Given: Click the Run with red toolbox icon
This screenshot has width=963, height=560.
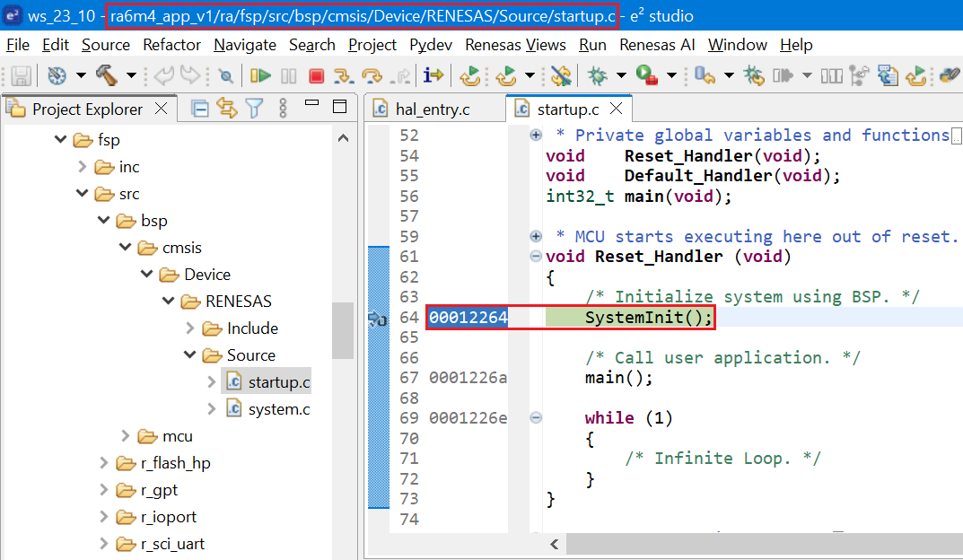Looking at the screenshot, I should pos(647,76).
